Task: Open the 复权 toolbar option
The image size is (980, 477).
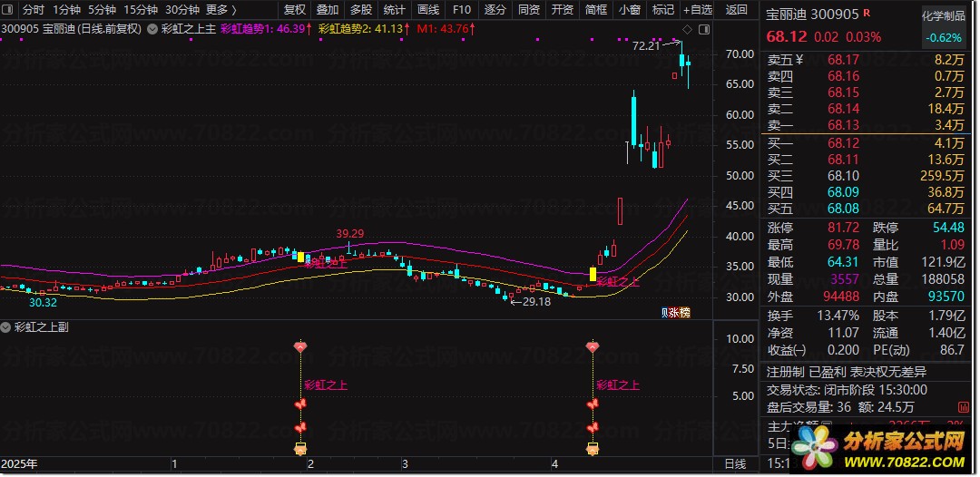Action: click(x=295, y=10)
